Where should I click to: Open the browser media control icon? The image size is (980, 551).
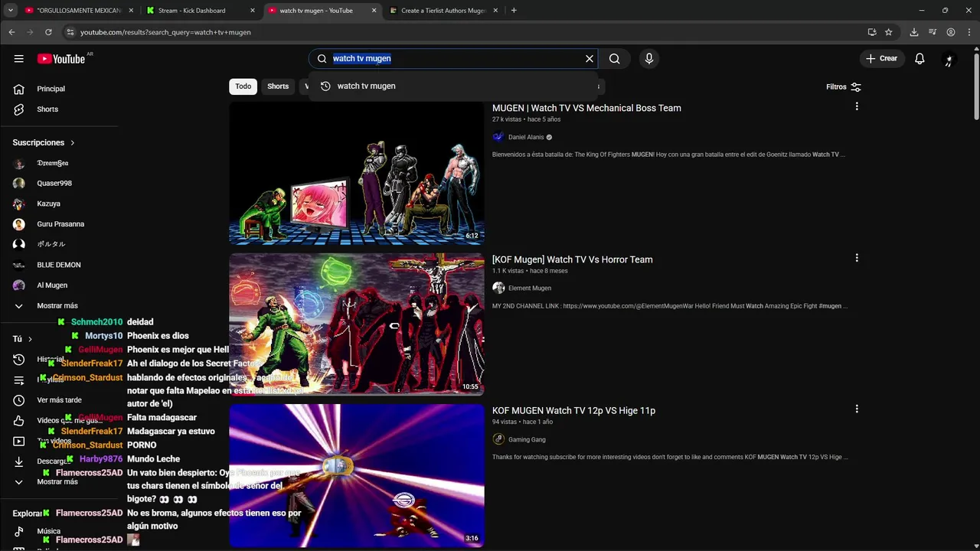932,32
